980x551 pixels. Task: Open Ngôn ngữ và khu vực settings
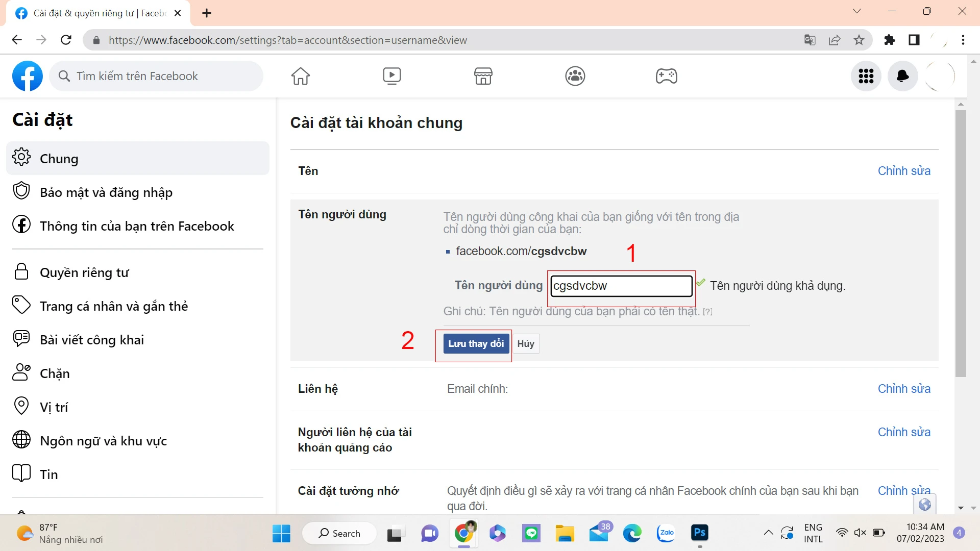(x=103, y=441)
